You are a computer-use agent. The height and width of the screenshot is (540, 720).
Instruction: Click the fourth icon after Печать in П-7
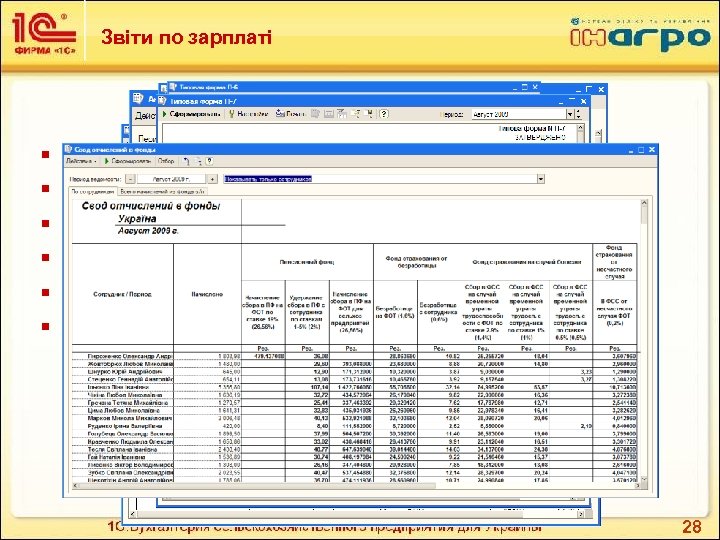355,114
